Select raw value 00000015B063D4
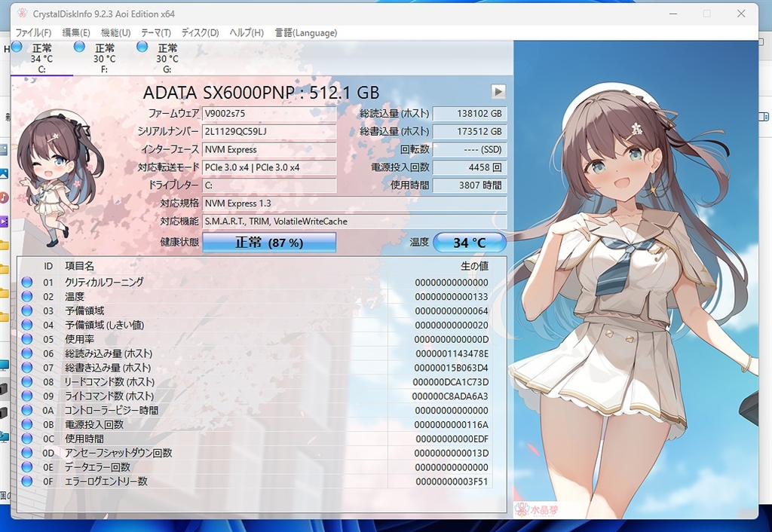 point(451,368)
